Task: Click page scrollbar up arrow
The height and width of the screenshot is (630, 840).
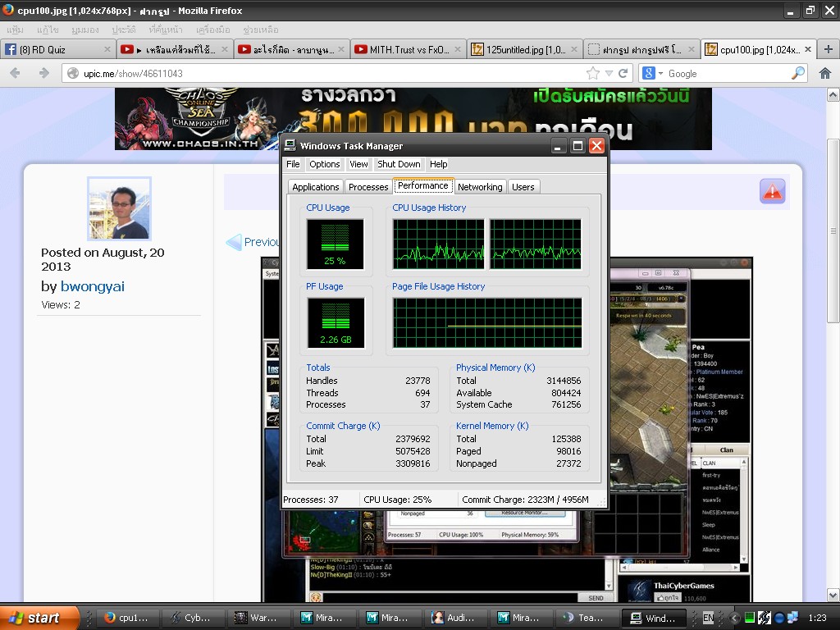Action: [x=833, y=95]
